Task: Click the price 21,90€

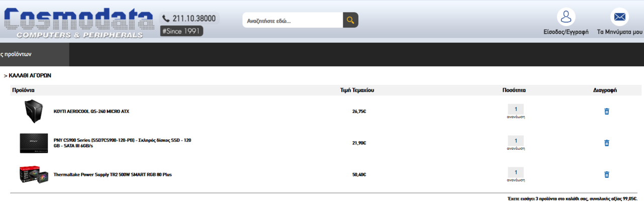Action: [x=359, y=143]
